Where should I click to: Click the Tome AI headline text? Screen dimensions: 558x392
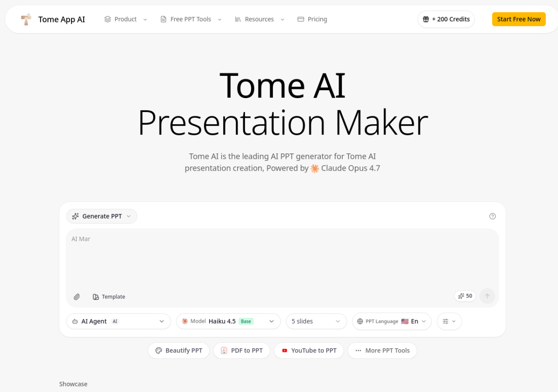coord(282,86)
